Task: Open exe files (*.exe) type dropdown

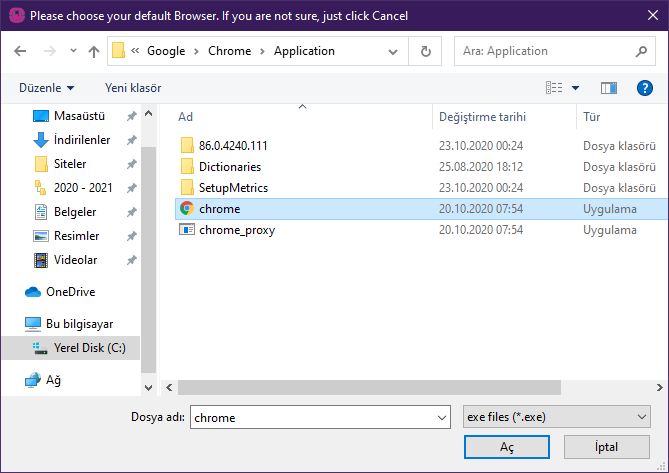Action: click(x=556, y=417)
